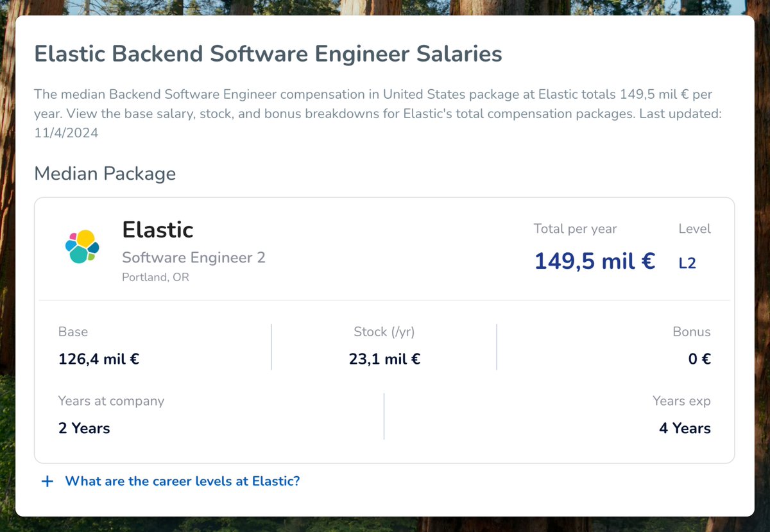Switch to the Median Package section
Image resolution: width=770 pixels, height=532 pixels.
(105, 173)
